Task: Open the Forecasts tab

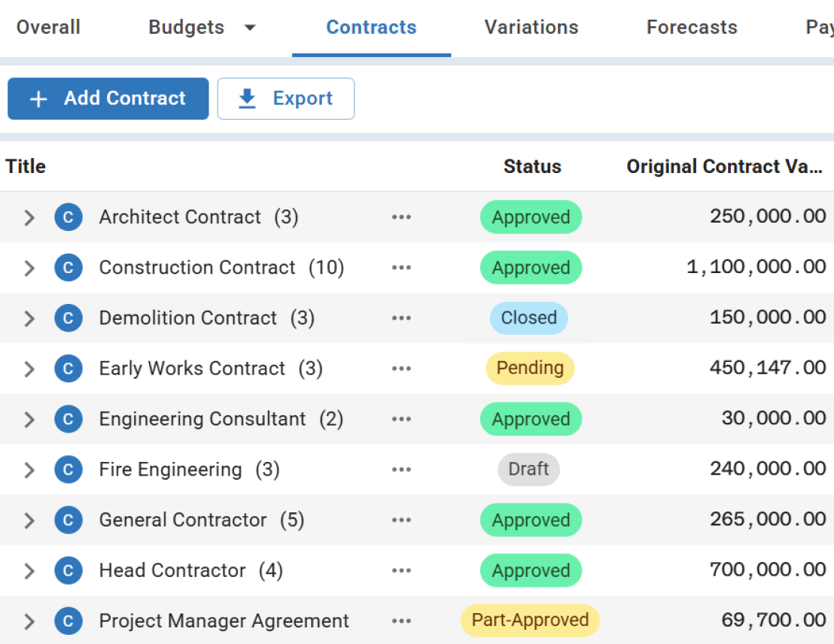Action: pyautogui.click(x=691, y=27)
